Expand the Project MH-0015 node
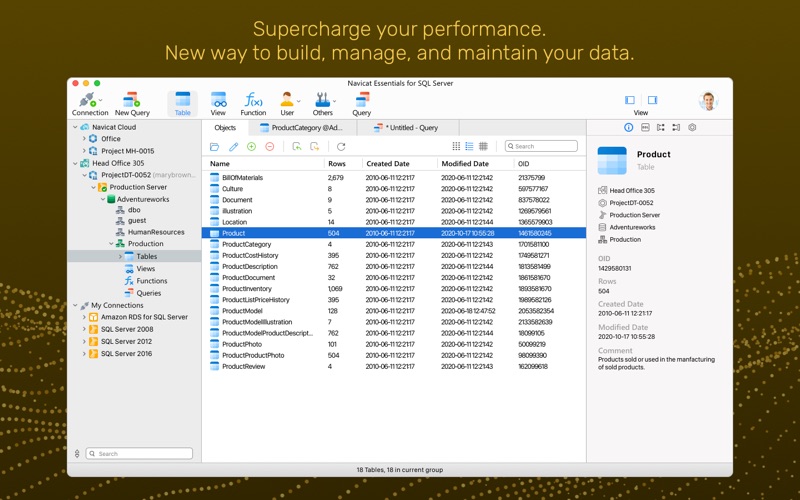 (x=84, y=151)
